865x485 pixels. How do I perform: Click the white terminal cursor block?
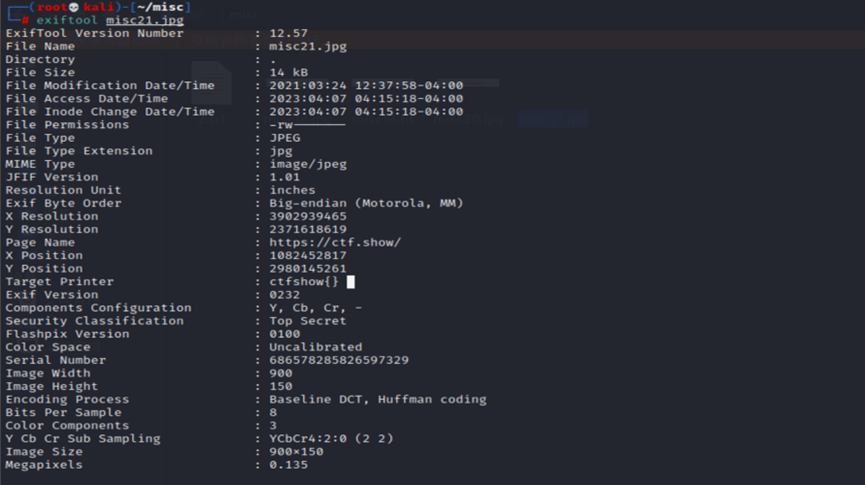[x=351, y=282]
